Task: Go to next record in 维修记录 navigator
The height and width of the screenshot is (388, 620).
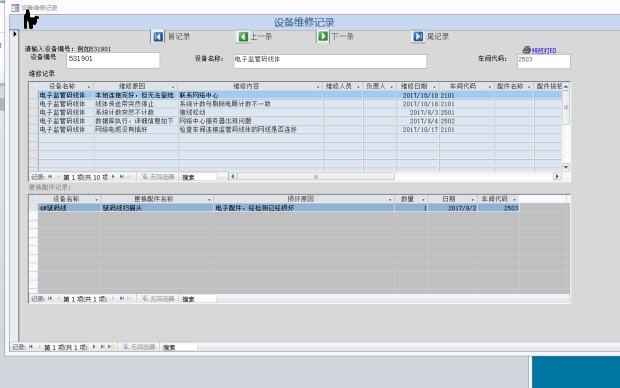Action: 113,177
